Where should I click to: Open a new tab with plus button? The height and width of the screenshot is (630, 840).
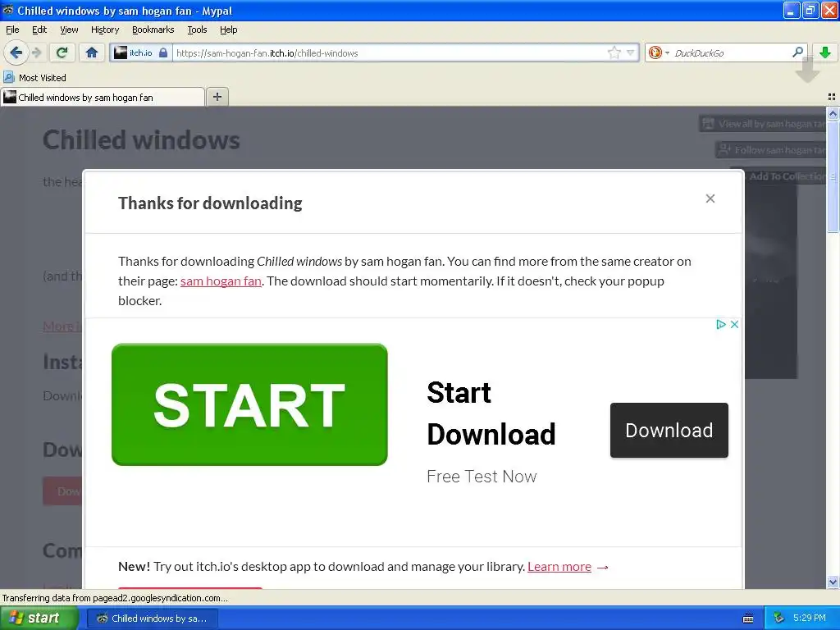pyautogui.click(x=217, y=97)
